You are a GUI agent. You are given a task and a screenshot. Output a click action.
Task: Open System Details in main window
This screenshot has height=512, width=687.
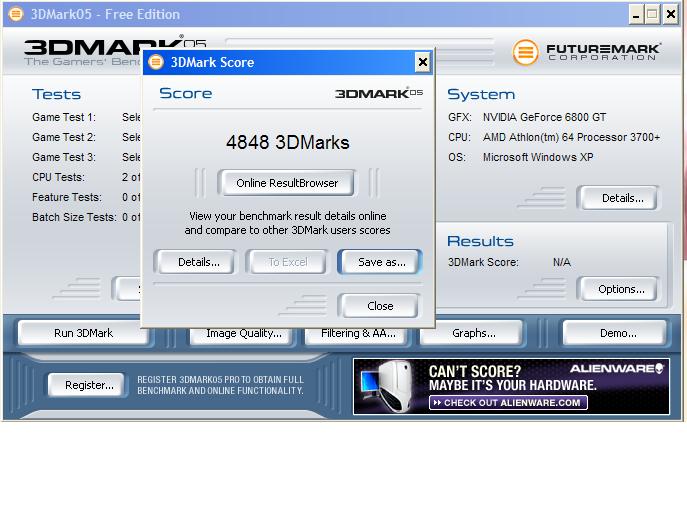[619, 198]
